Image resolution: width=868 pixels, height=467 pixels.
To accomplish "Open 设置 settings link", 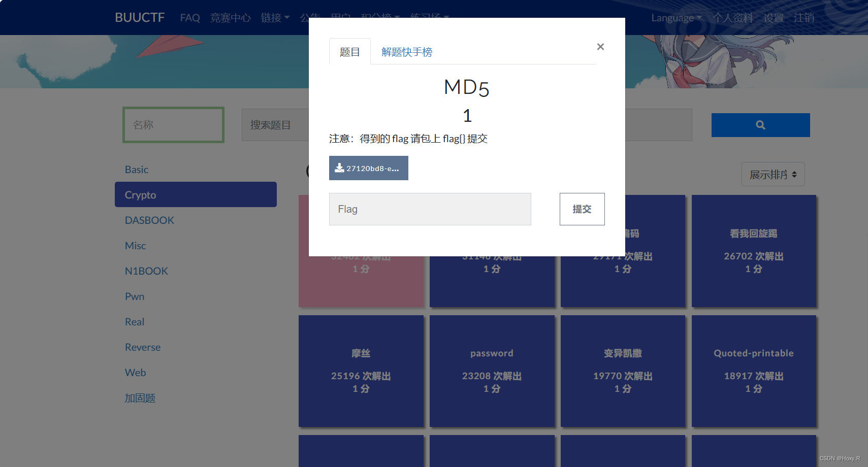I will (774, 18).
